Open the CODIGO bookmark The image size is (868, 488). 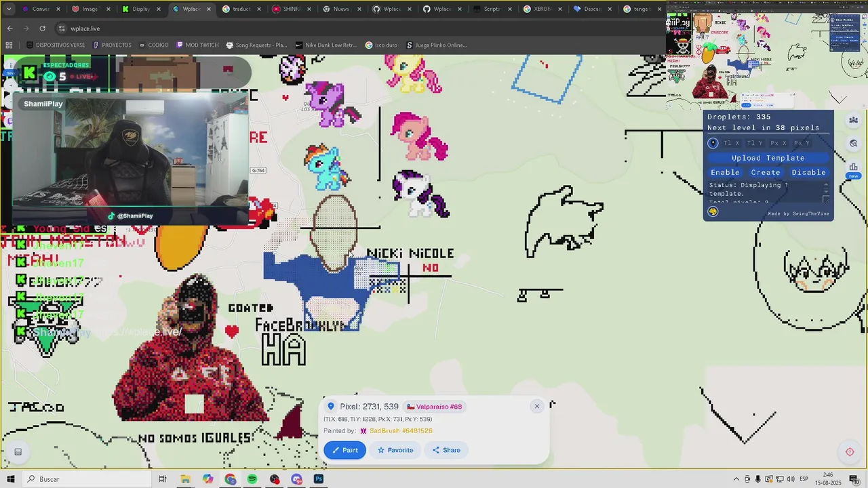(x=153, y=45)
